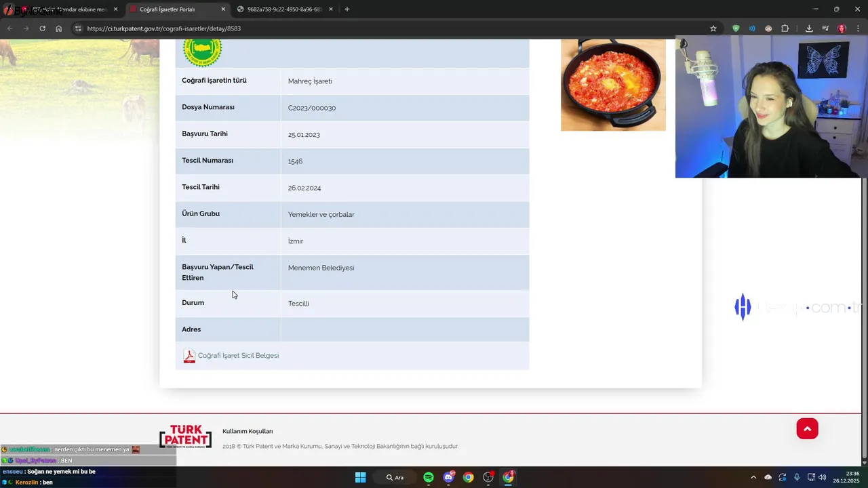Close the Coğrafi İşaretler Portalı tab
Viewport: 868px width, 488px height.
(x=223, y=9)
